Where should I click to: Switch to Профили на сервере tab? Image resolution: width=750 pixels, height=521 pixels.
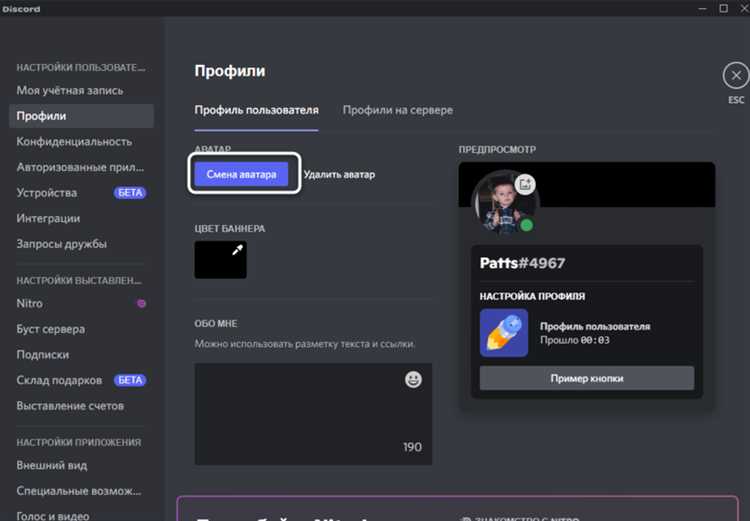tap(398, 110)
